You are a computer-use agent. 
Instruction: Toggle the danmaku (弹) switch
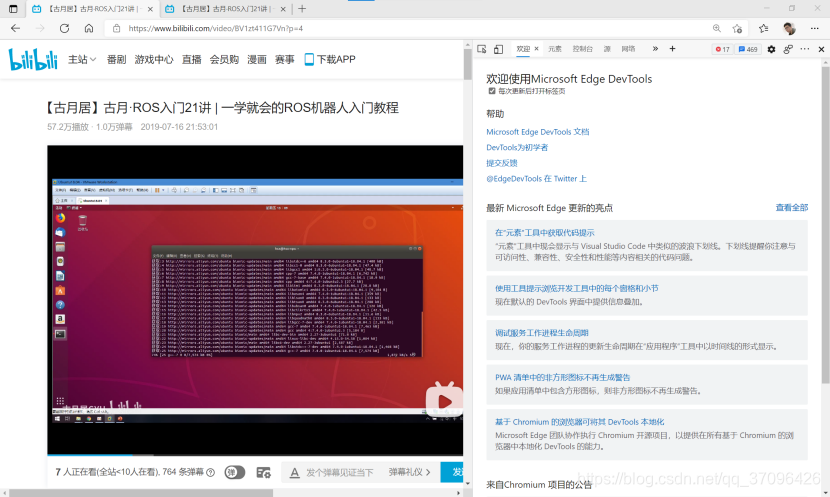234,472
